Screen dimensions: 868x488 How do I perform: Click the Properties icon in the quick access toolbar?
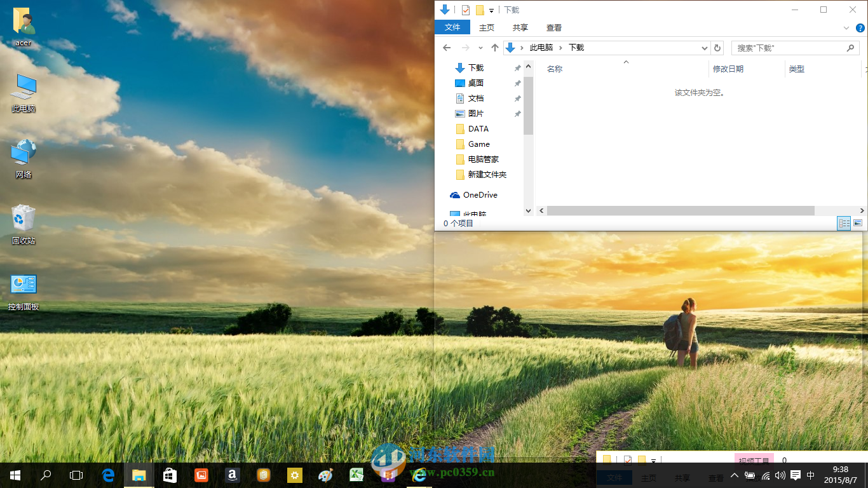coord(466,10)
